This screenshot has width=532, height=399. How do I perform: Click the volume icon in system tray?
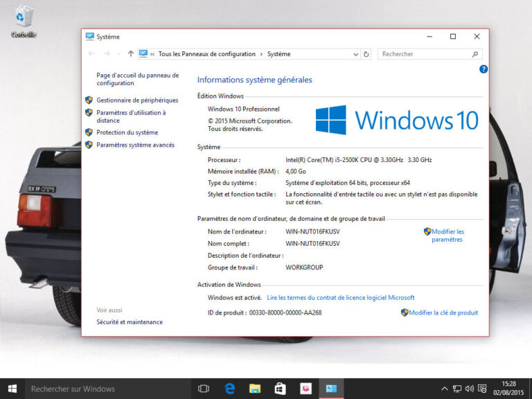[x=470, y=389]
